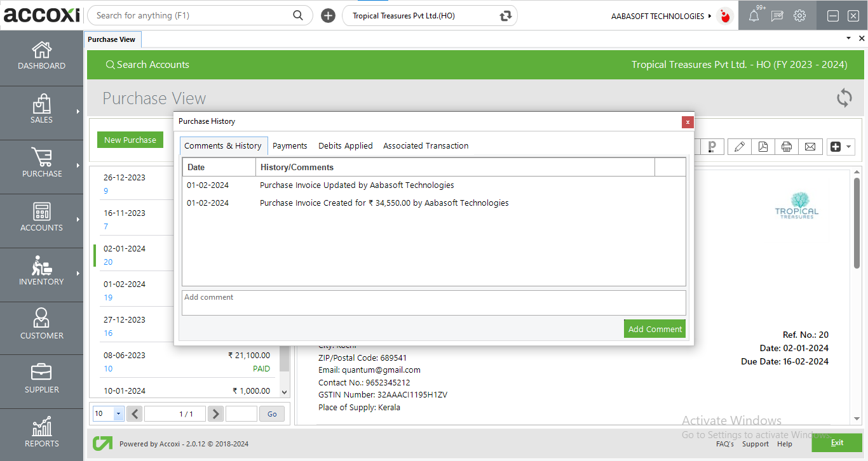The height and width of the screenshot is (461, 868).
Task: Expand the plus more-actions dropdown arrow
Action: [x=849, y=147]
